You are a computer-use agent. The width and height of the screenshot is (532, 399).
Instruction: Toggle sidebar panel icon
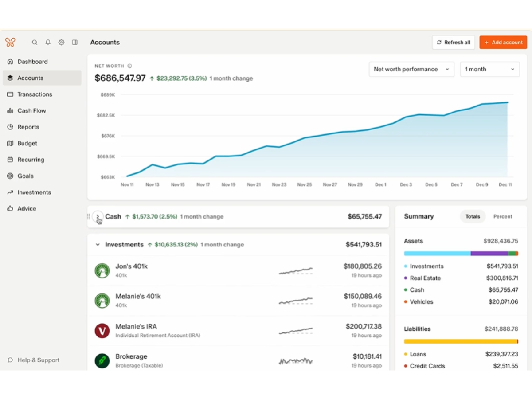tap(75, 43)
